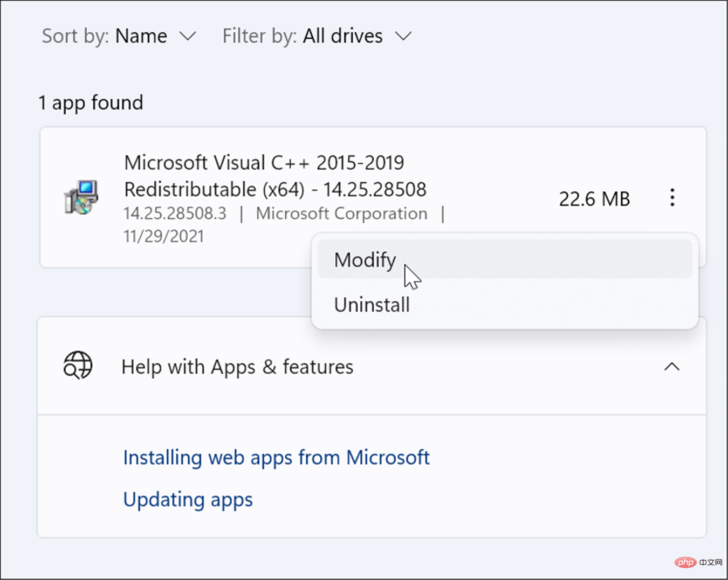Image resolution: width=728 pixels, height=580 pixels.
Task: Click the Microsoft Visual C++ 2015-2019 Redistributable title
Action: coord(275,176)
